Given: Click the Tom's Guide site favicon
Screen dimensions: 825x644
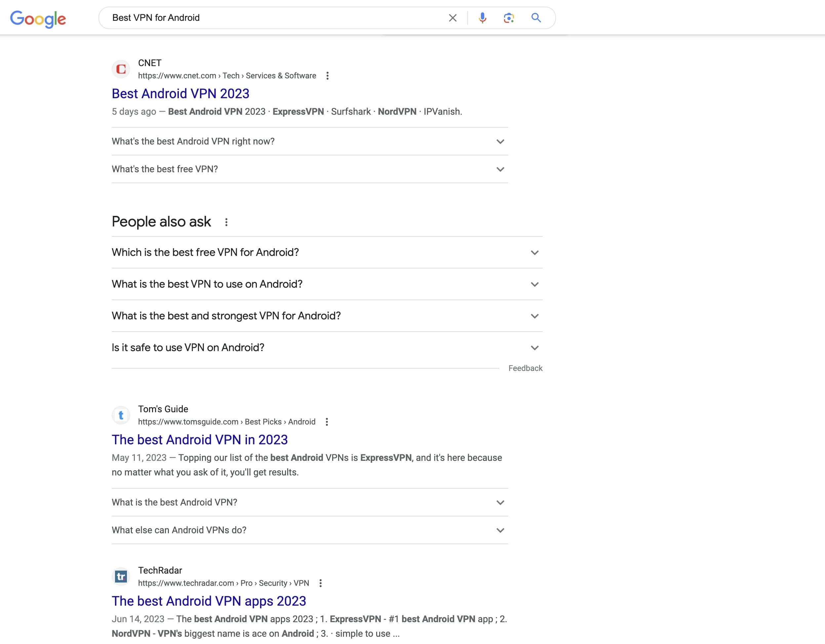Looking at the screenshot, I should pyautogui.click(x=121, y=415).
